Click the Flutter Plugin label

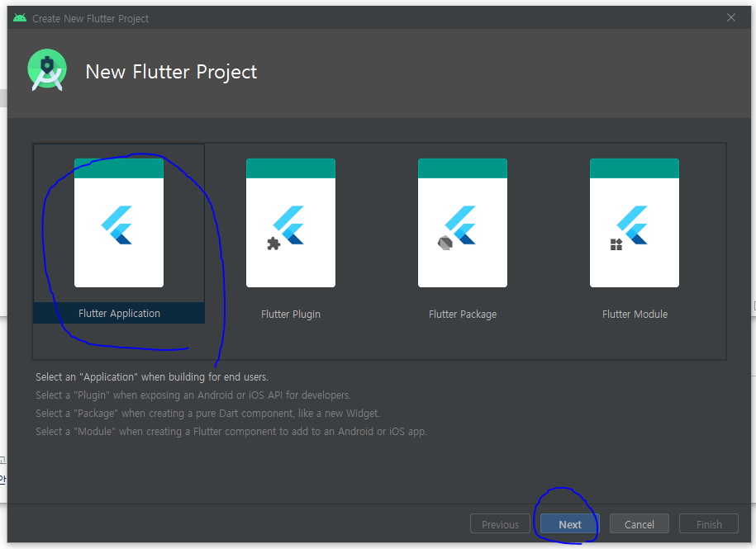tap(291, 315)
